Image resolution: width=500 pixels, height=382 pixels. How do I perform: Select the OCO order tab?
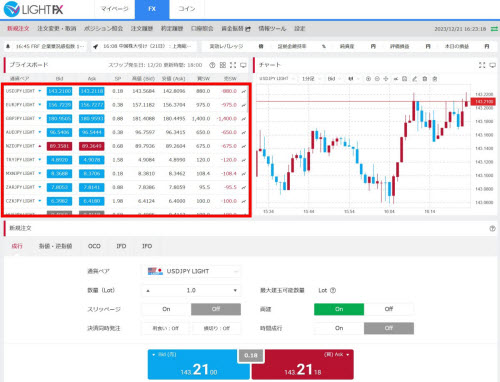point(94,246)
